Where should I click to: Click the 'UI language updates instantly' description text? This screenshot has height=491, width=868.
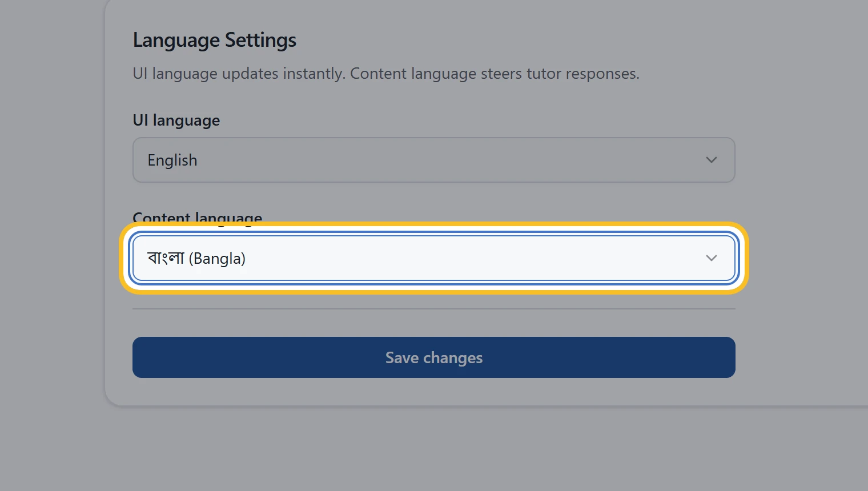[x=386, y=74]
